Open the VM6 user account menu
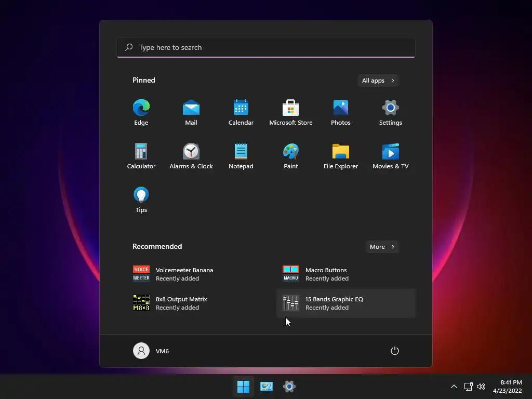 pyautogui.click(x=151, y=351)
